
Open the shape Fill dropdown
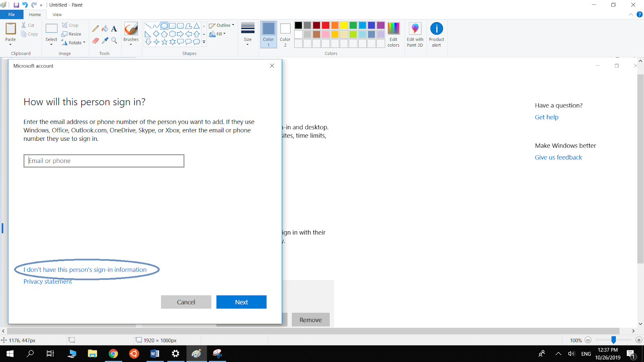pyautogui.click(x=217, y=34)
